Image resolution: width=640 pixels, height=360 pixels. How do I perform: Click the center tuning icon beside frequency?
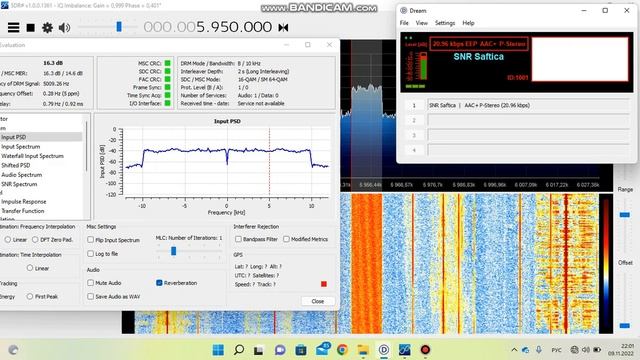(x=283, y=27)
